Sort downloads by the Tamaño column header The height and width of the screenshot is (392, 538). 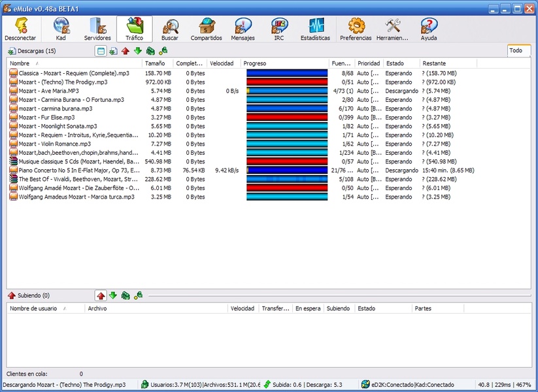pos(158,63)
